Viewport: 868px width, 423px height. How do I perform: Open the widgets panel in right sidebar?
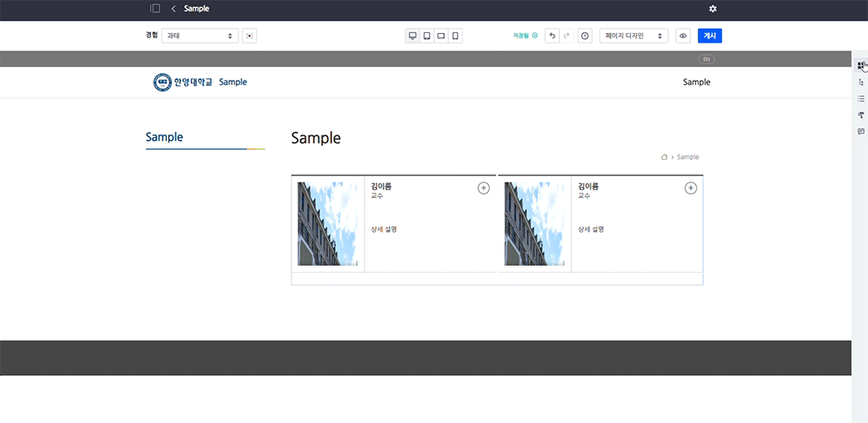(860, 65)
